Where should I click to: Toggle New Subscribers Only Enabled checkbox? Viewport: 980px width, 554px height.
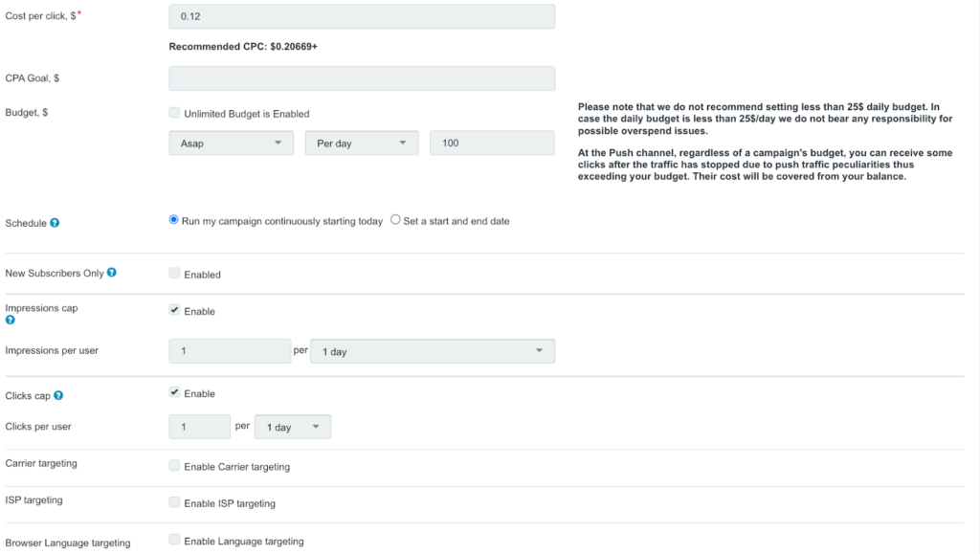(x=174, y=274)
